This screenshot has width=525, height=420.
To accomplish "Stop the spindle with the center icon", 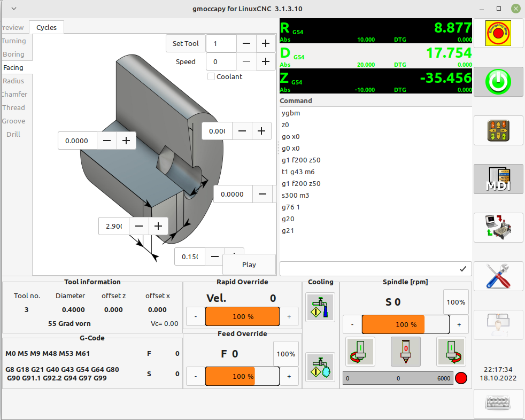I will click(x=405, y=352).
